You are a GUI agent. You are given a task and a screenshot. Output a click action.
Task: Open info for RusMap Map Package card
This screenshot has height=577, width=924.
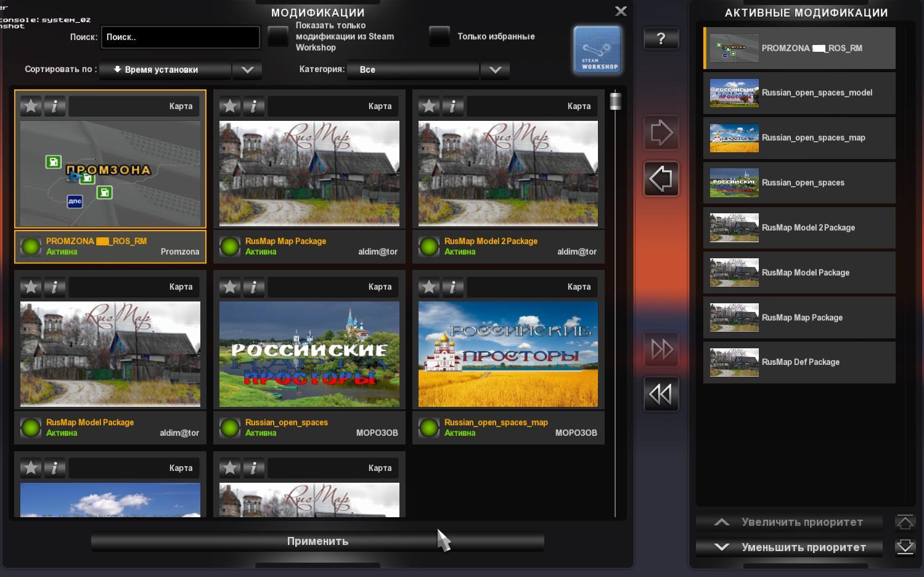click(x=253, y=106)
